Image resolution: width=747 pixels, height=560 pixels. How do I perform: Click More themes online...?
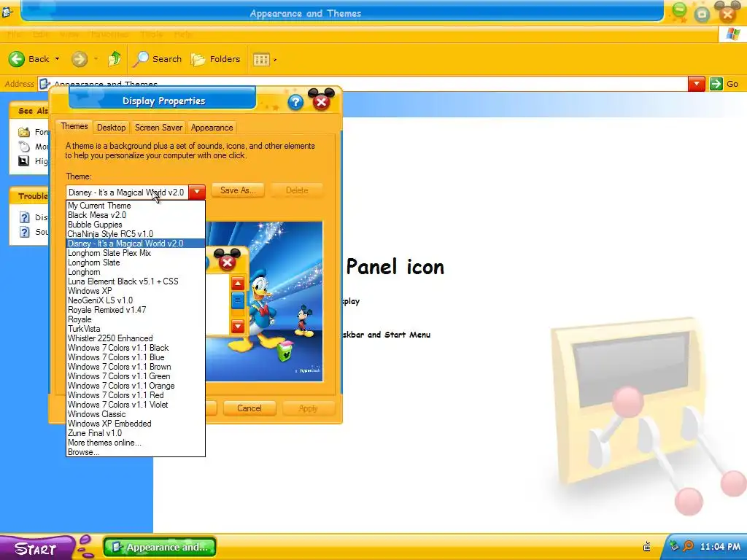tap(136, 443)
